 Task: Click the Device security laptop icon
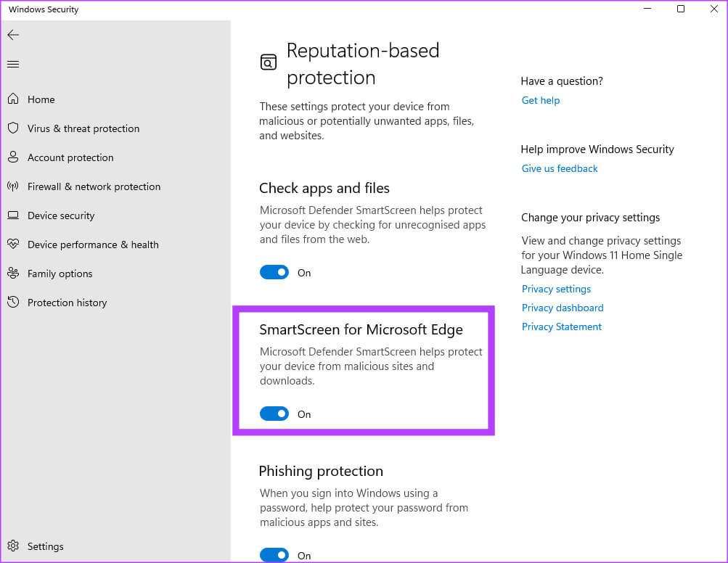click(x=13, y=215)
